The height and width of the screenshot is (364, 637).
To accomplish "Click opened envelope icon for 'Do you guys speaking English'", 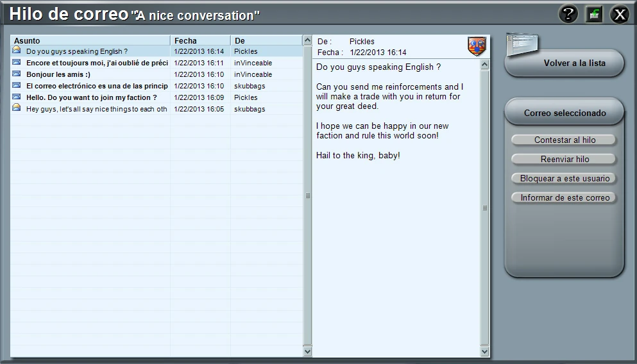I will coord(16,50).
